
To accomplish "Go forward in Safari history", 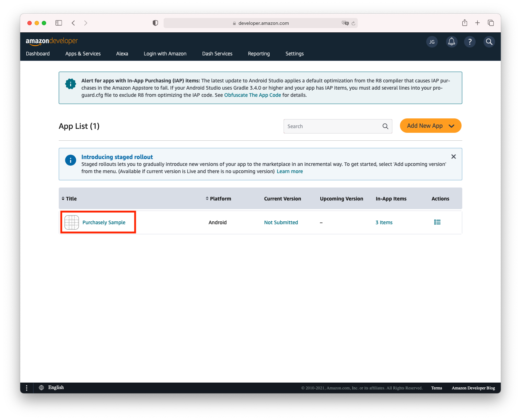I will click(86, 23).
